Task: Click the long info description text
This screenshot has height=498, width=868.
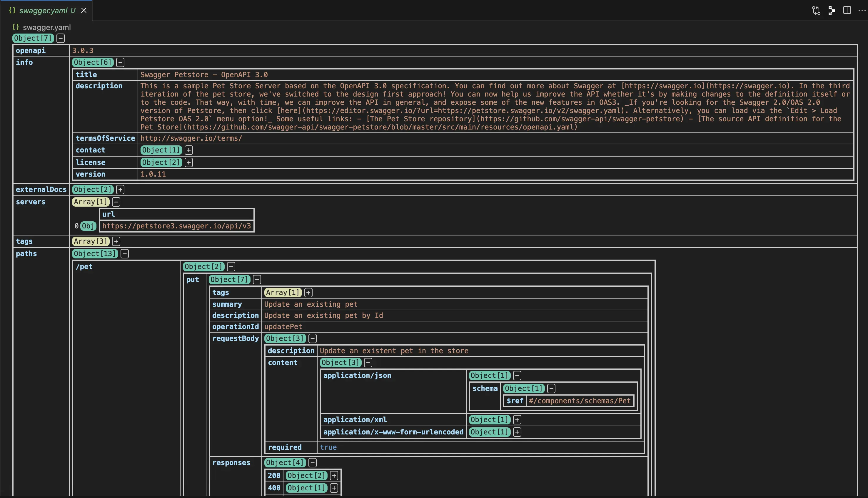Action: click(x=495, y=106)
